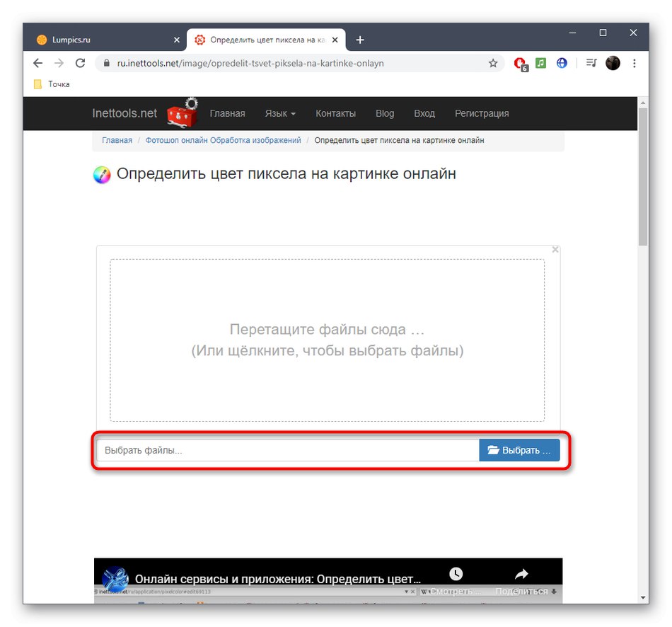Click the scrollbar up arrow

[x=643, y=103]
